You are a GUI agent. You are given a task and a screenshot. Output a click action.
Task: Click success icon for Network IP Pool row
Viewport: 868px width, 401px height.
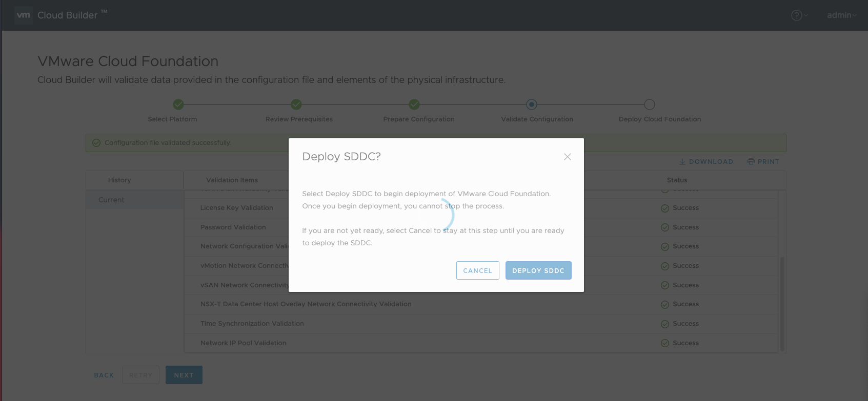click(665, 343)
